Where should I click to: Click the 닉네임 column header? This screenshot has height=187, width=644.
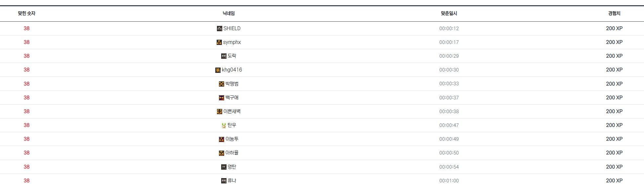coord(229,13)
